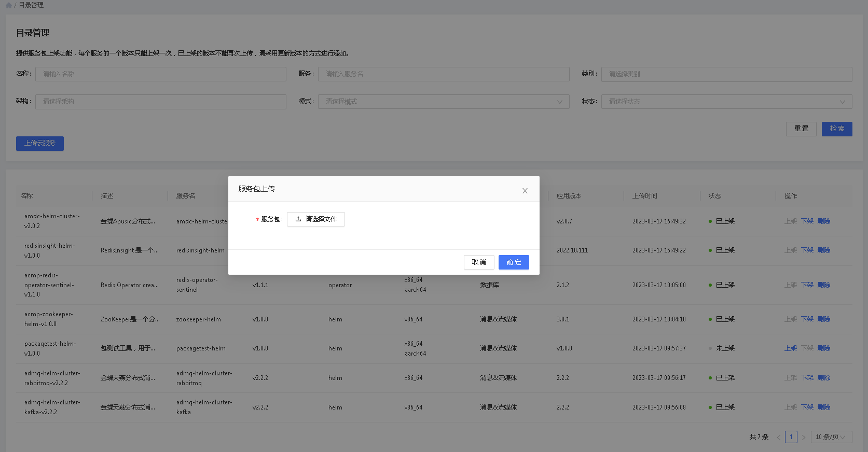Click the home icon in breadcrumb
The image size is (868, 452).
8,5
